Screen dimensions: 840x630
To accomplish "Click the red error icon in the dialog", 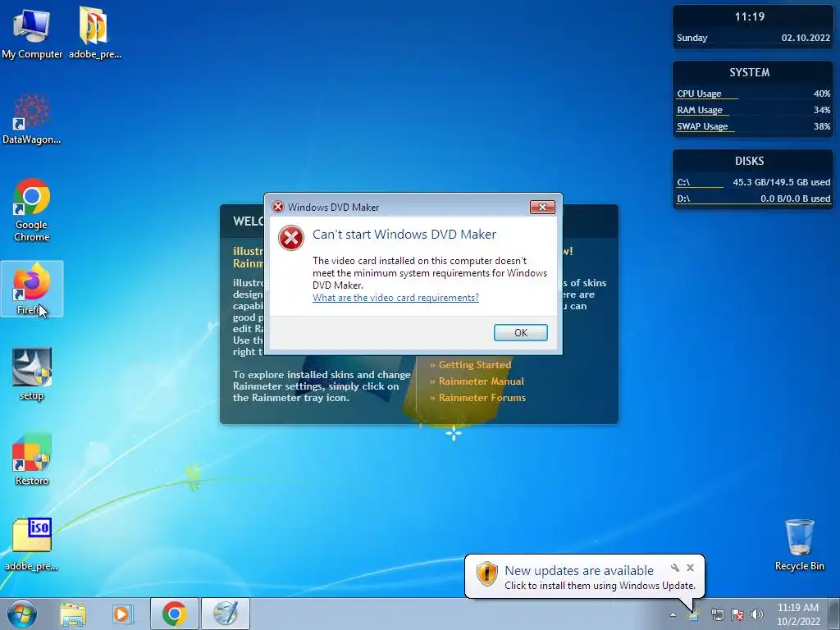I will 291,239.
